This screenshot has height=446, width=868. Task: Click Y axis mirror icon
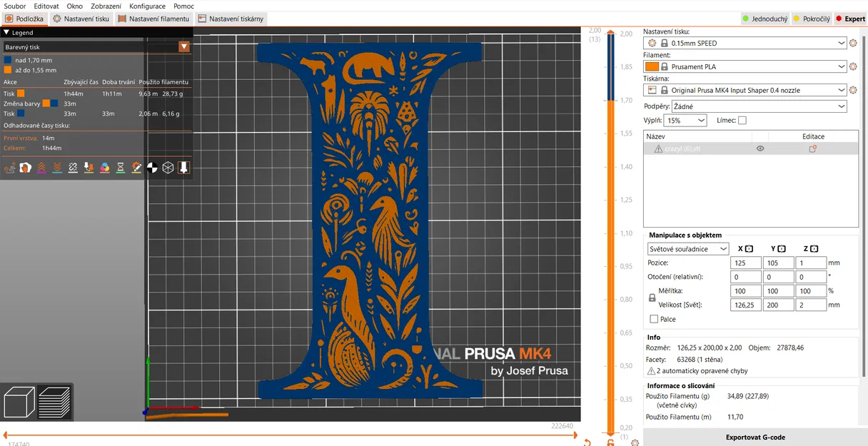click(782, 248)
